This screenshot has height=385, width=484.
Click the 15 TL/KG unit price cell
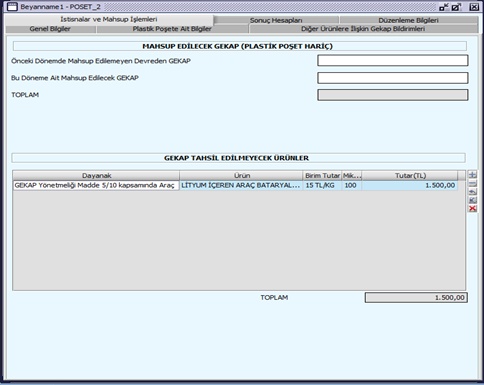point(322,186)
